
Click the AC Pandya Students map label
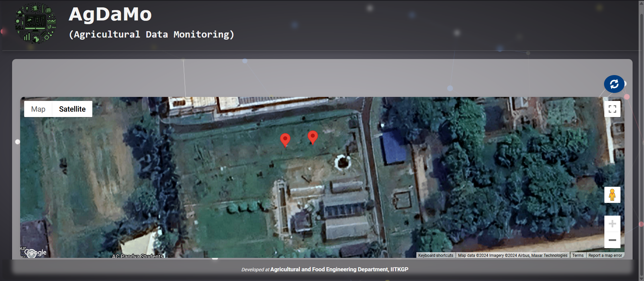pyautogui.click(x=138, y=256)
